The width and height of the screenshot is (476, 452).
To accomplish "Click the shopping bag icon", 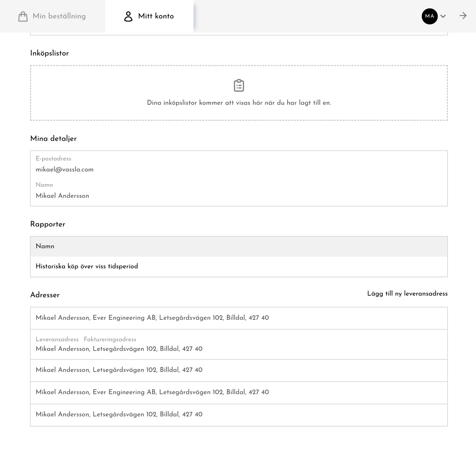I will [23, 16].
